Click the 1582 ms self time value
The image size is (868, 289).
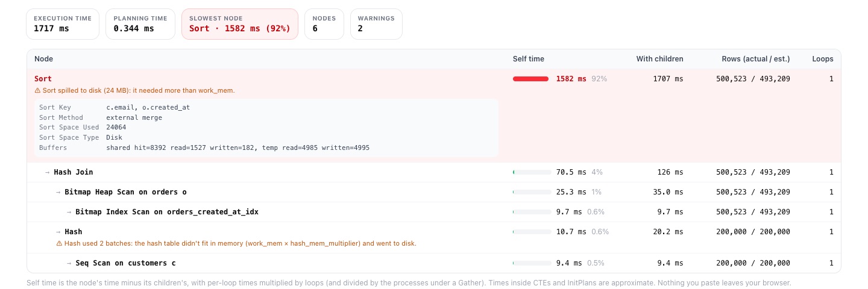(571, 79)
